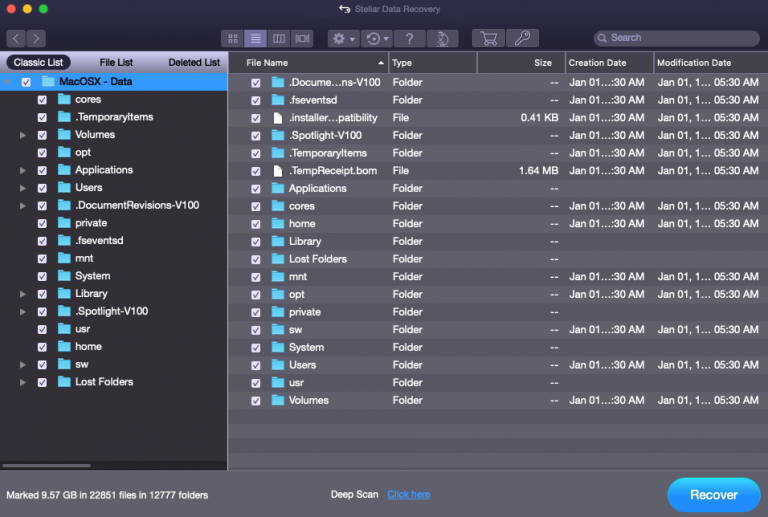Screen dimensions: 768x517
Task: Uncheck the Applications folder in the tree
Action: coord(42,170)
